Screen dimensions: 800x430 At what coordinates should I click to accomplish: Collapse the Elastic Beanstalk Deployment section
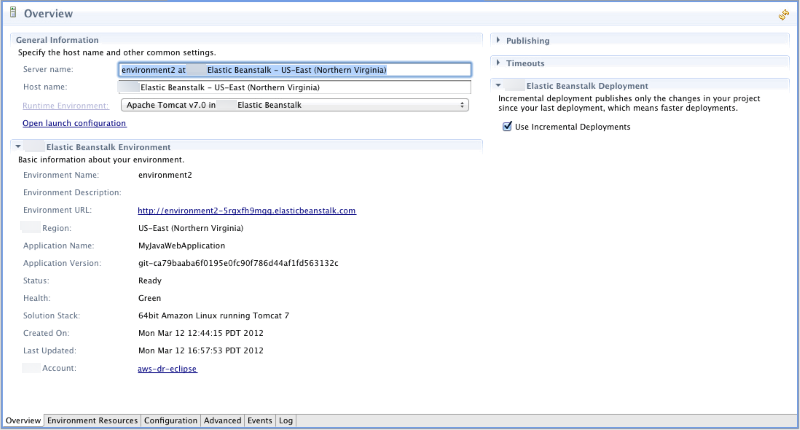tap(498, 86)
